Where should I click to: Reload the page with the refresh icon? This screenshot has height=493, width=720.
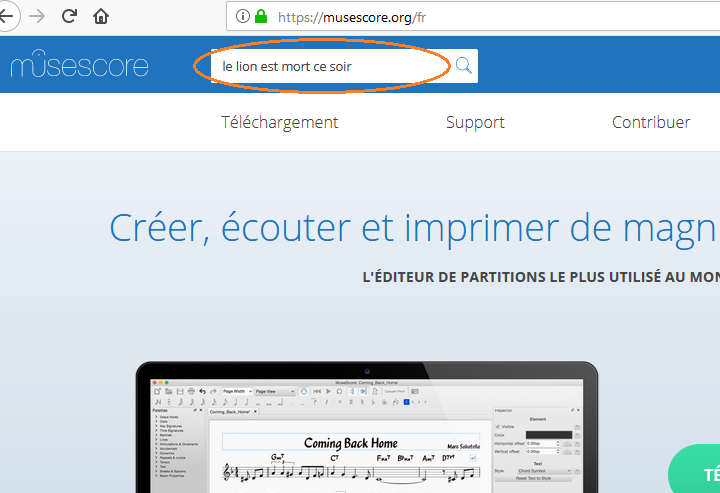point(69,17)
